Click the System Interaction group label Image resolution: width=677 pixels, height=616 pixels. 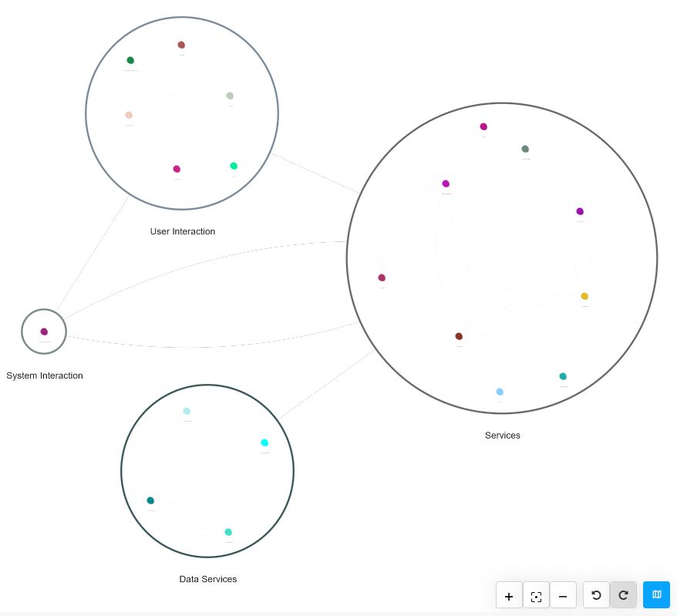(x=45, y=376)
